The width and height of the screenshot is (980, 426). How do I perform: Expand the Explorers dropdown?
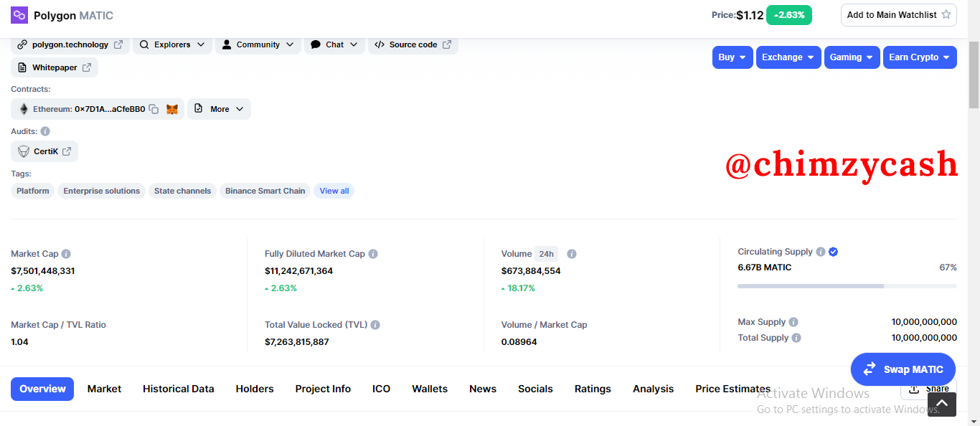click(172, 44)
